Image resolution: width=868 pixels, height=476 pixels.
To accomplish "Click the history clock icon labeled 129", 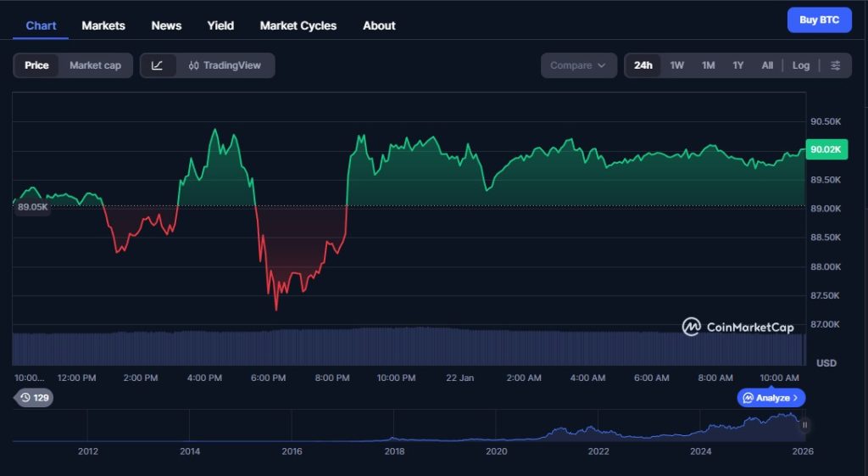I will coord(35,398).
